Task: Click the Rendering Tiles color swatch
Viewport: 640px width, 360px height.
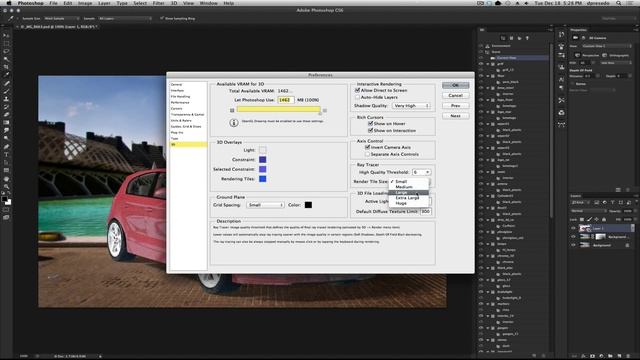Action: coord(262,179)
